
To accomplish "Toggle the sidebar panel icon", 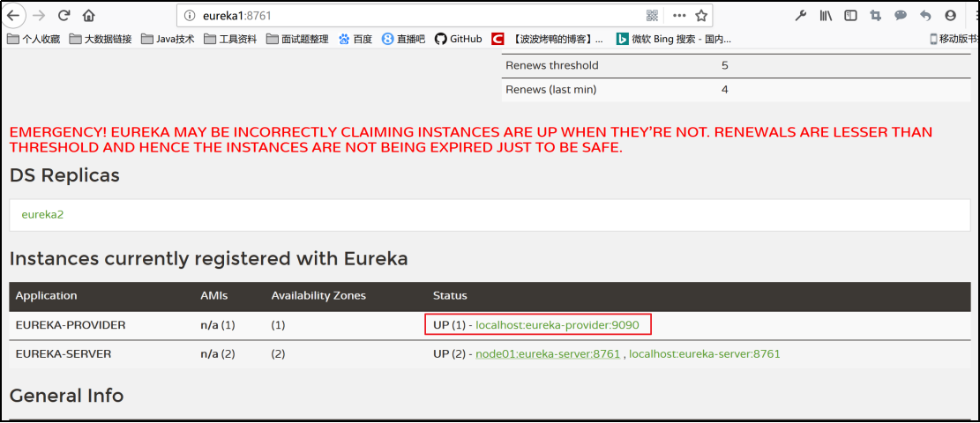I will pos(850,16).
